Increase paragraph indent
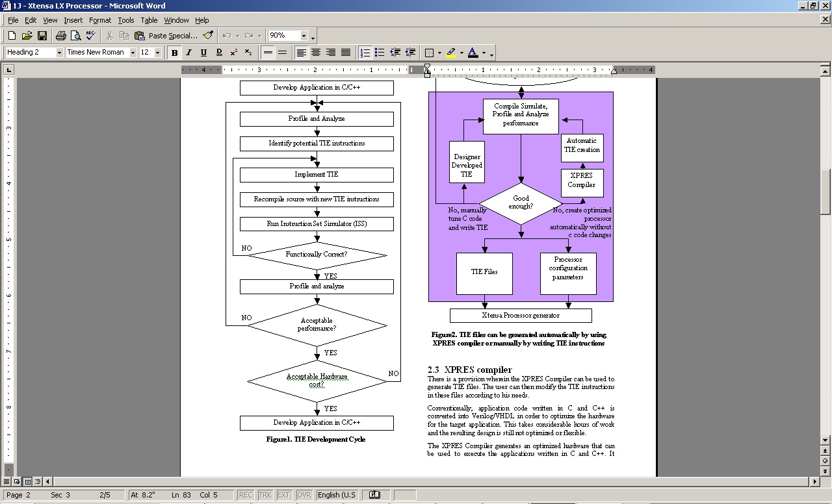This screenshot has width=832, height=504. pos(409,53)
